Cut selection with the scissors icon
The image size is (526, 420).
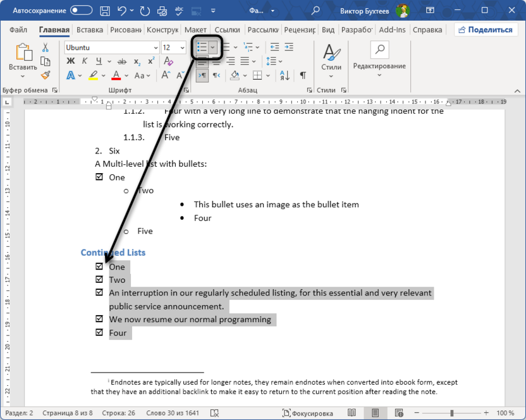click(46, 47)
